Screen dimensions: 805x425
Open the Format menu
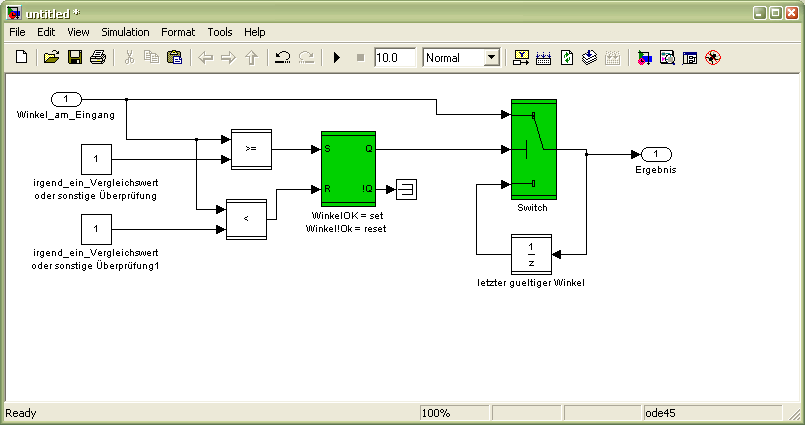click(x=179, y=32)
